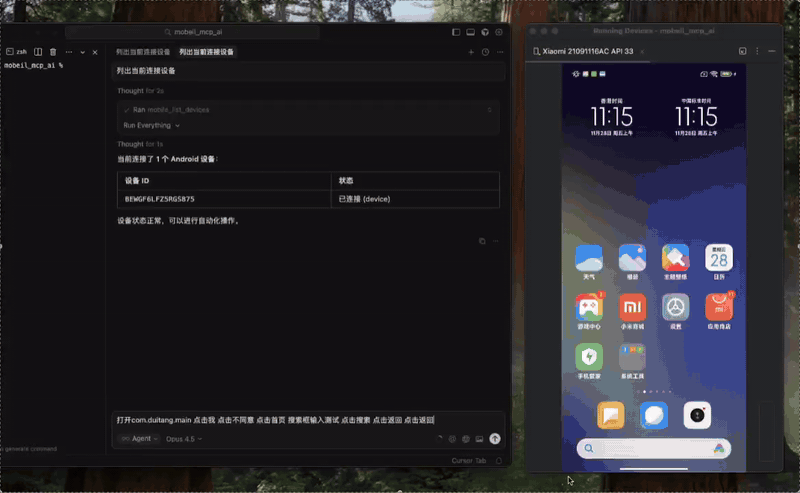This screenshot has width=800, height=493.
Task: Click device ID BEWGF6LFZ5RG5875 cell
Action: click(x=224, y=199)
